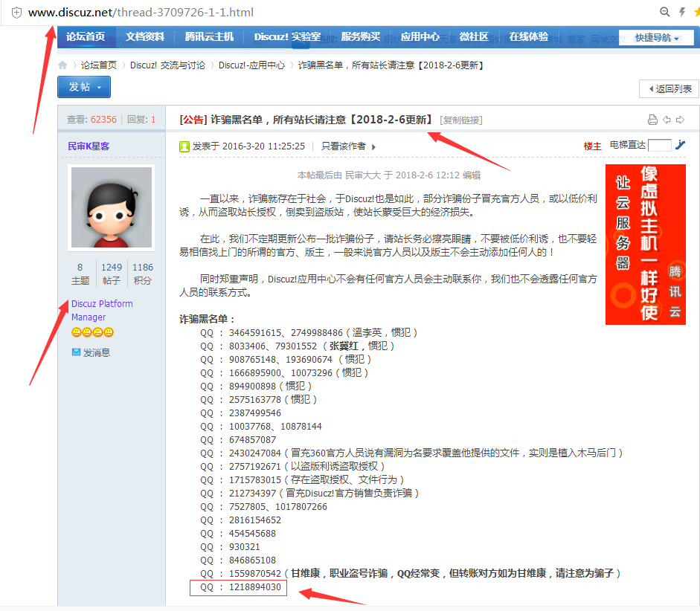Click the QQ 2387499546 line
This screenshot has width=700, height=611.
pyautogui.click(x=240, y=413)
